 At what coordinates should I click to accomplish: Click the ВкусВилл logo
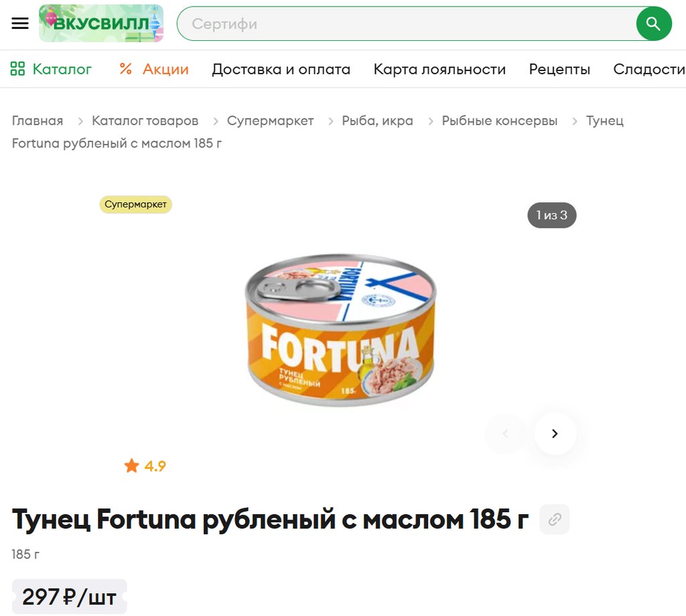click(101, 23)
